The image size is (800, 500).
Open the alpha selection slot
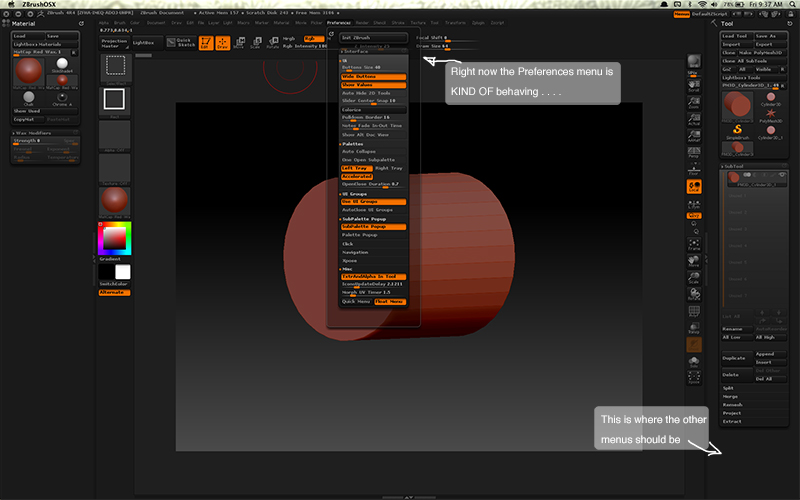(114, 136)
